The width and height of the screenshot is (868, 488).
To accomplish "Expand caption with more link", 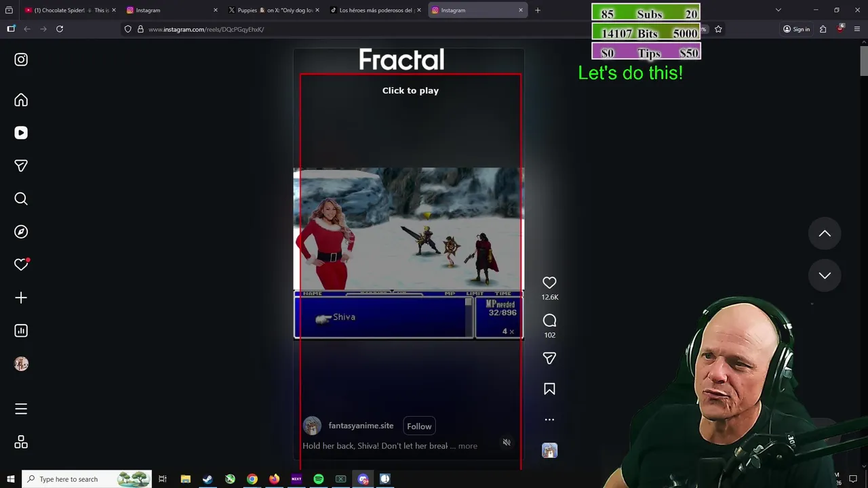I will 468,446.
